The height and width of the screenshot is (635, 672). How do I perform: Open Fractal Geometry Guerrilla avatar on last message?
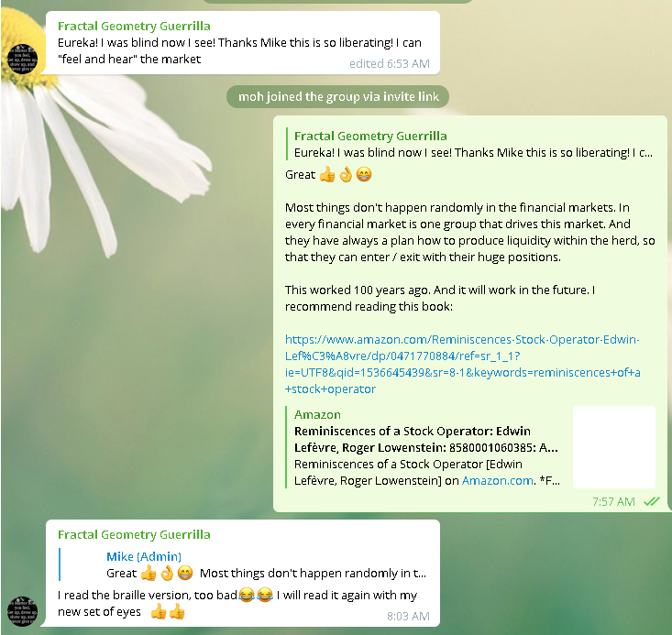(23, 611)
